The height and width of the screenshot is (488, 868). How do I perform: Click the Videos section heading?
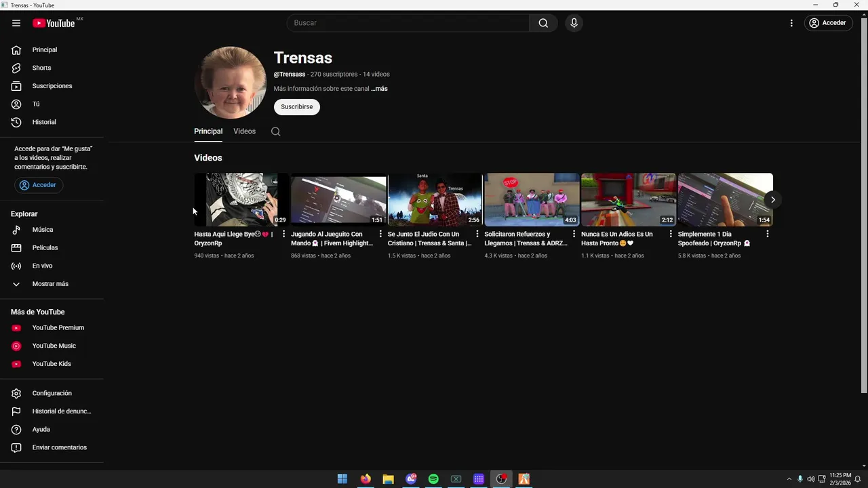[x=208, y=158]
